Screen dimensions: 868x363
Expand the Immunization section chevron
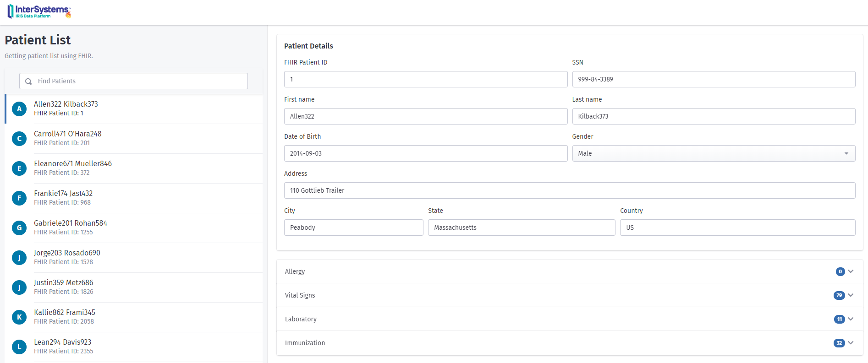[851, 343]
